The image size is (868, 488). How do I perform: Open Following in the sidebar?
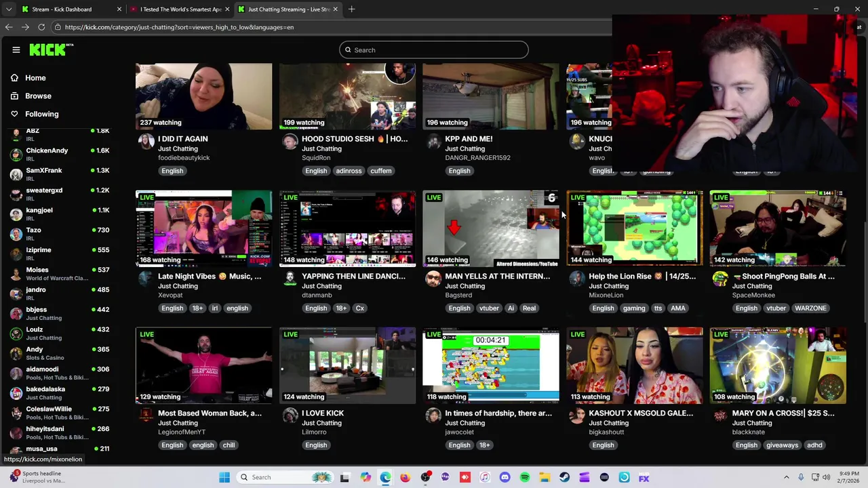point(41,114)
